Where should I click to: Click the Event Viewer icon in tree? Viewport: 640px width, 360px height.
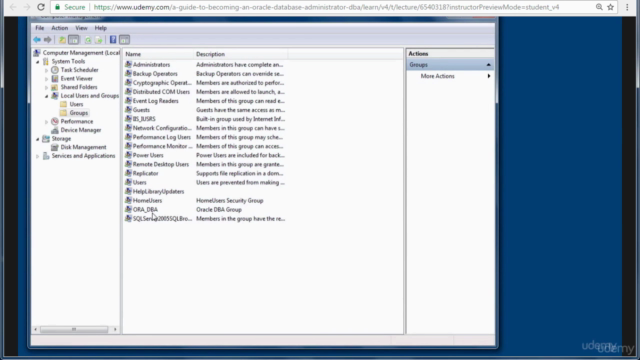[x=55, y=78]
